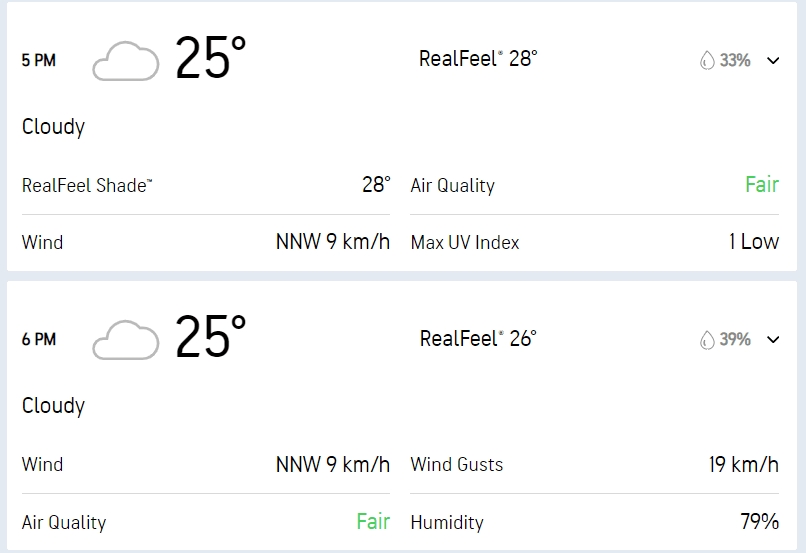Click RealFeel 28° in the 5 PM card
Image resolution: width=806 pixels, height=553 pixels.
coord(478,59)
